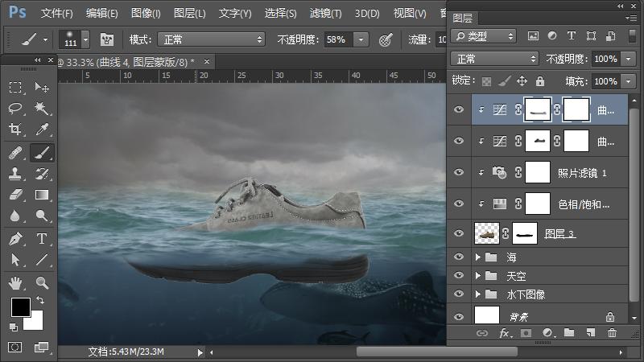Hide the 水下图像 group
644x362 pixels.
click(x=459, y=294)
